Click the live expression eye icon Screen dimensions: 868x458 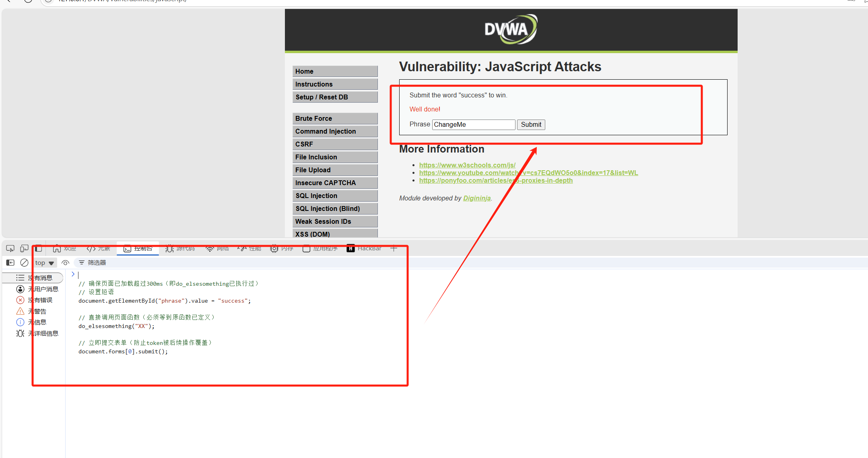point(65,263)
